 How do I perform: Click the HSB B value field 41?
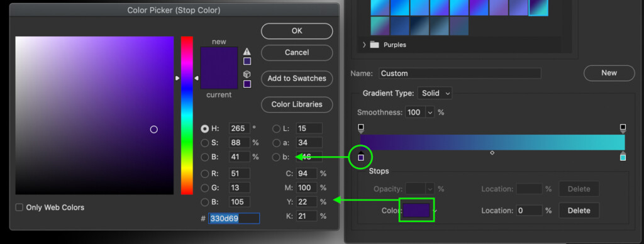coord(240,157)
